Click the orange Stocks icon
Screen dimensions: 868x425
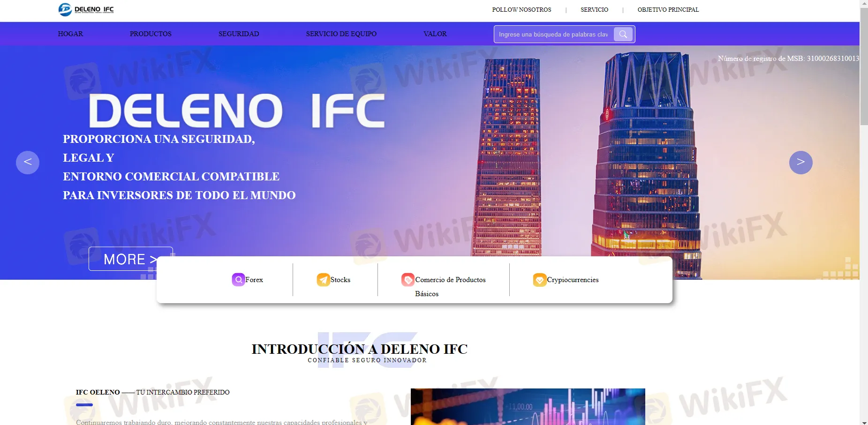[323, 280]
